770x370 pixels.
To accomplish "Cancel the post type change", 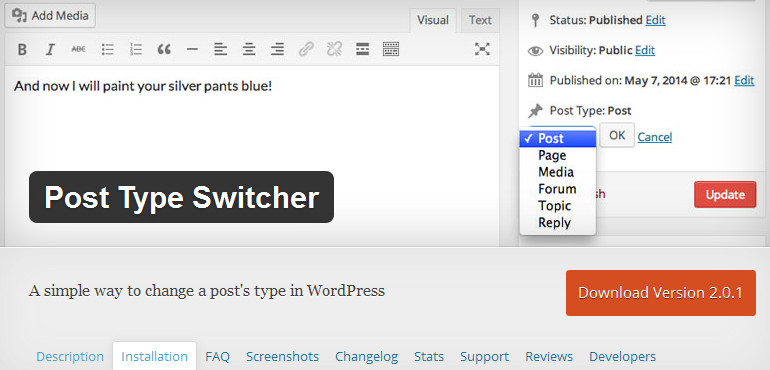I will click(x=655, y=137).
